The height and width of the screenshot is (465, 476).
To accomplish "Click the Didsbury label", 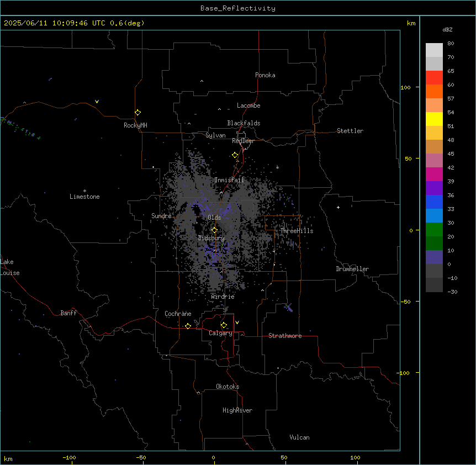I will [x=211, y=238].
